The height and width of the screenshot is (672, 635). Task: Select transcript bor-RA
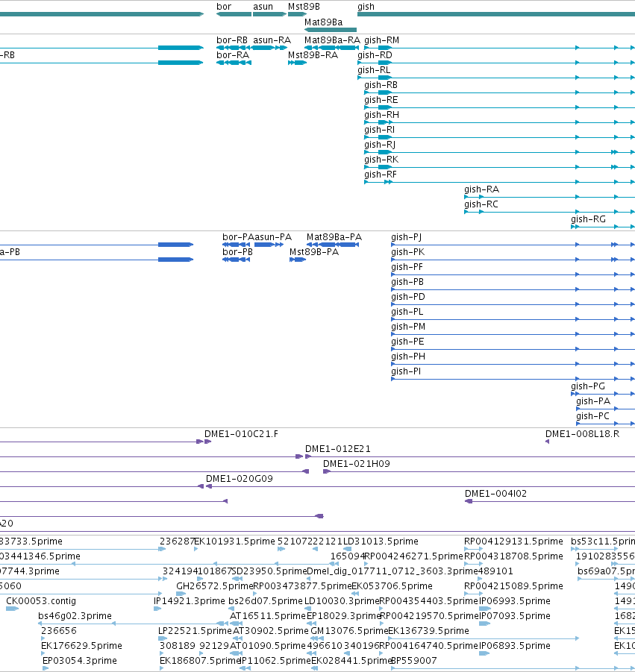(x=233, y=55)
